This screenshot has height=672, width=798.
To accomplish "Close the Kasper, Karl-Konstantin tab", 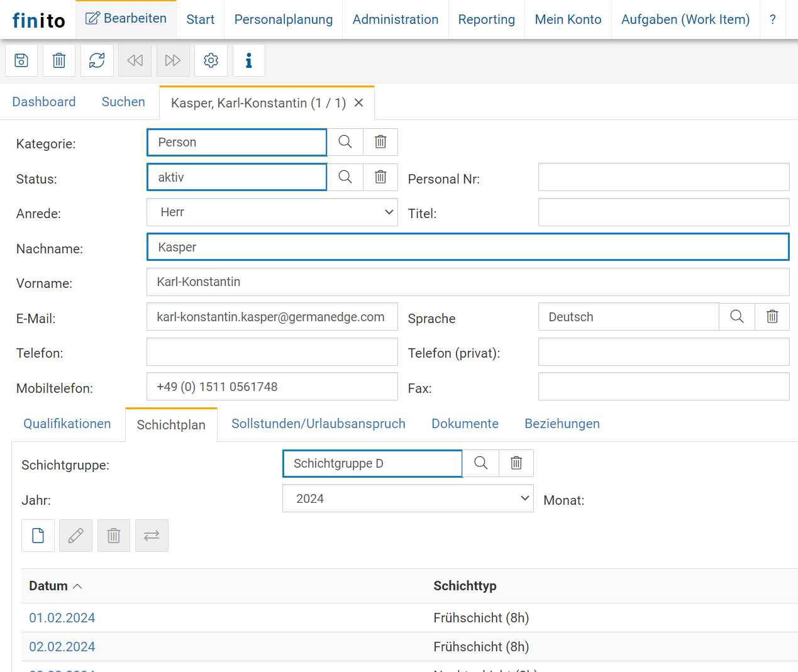I will (359, 103).
